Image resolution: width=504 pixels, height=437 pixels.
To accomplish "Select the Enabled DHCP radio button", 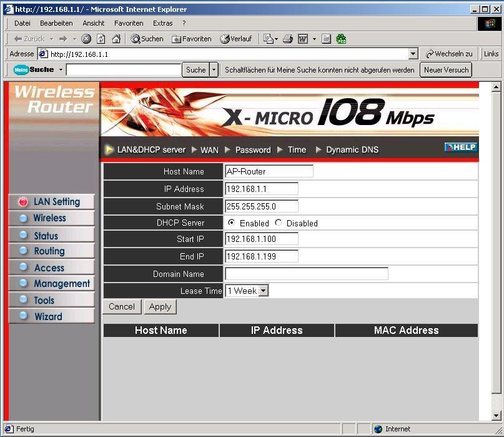I will tap(231, 223).
